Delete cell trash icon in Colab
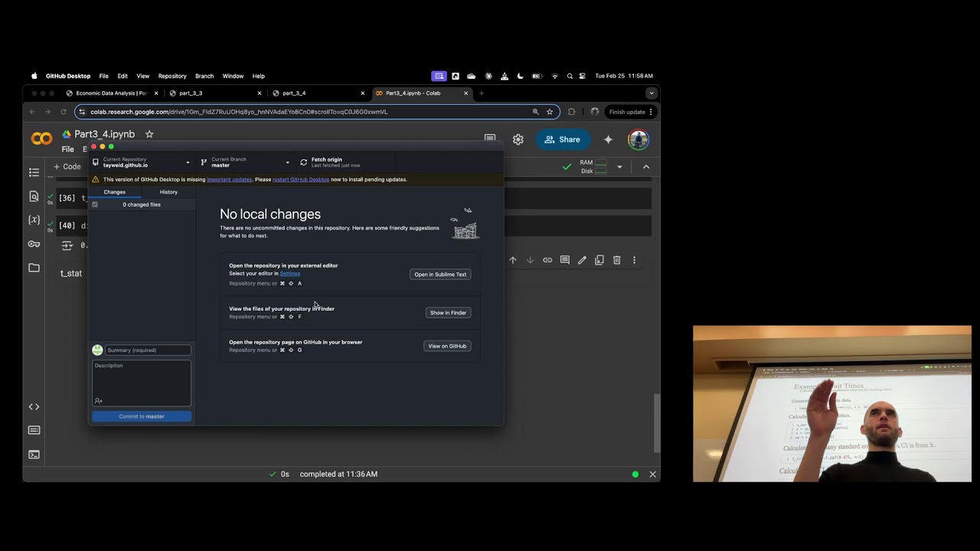 pyautogui.click(x=616, y=260)
